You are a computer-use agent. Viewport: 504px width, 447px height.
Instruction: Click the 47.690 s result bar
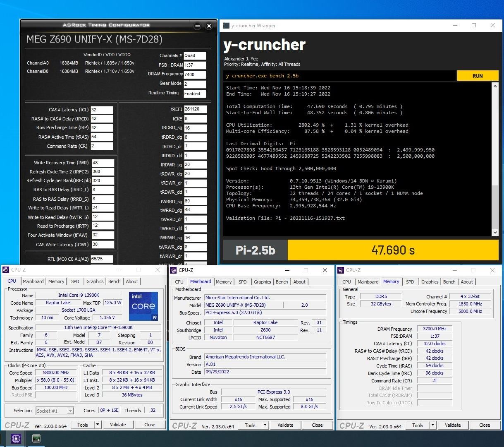tap(393, 250)
